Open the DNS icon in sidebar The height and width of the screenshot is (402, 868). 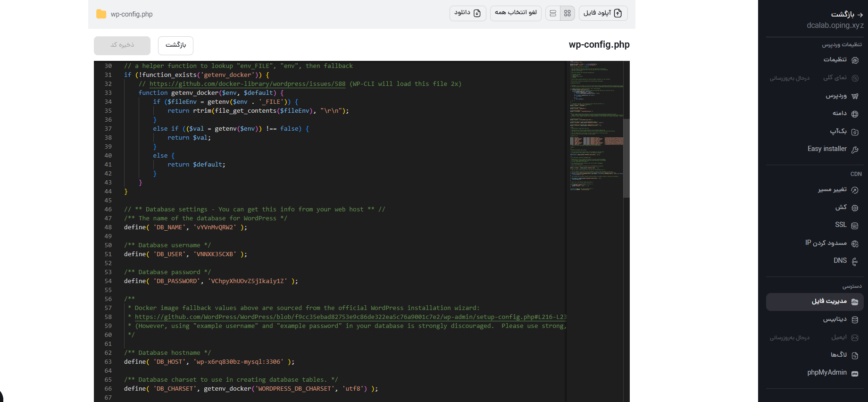point(855,261)
